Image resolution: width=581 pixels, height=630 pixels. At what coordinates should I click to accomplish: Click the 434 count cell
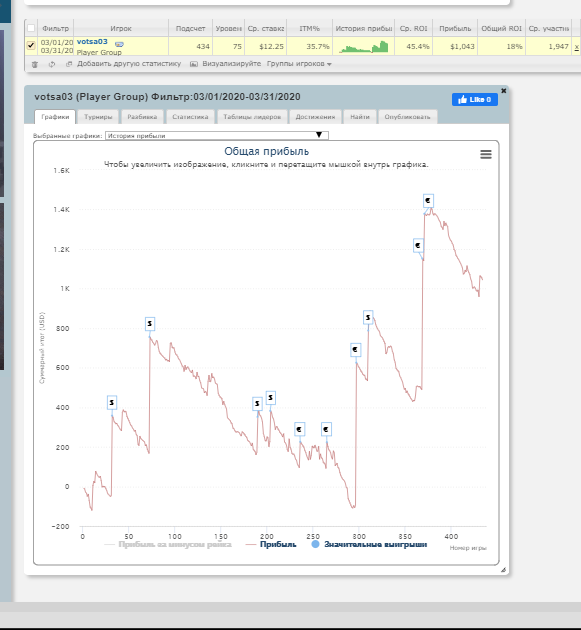coord(190,46)
